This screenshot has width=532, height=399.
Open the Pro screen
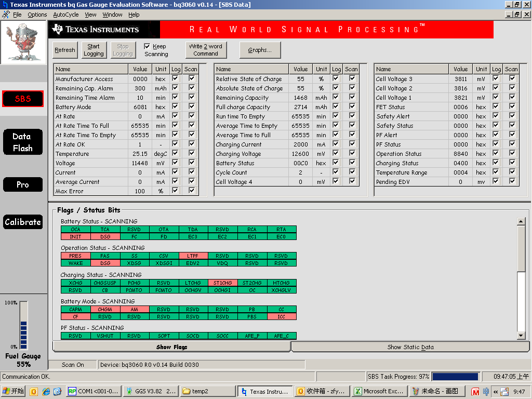pos(23,184)
